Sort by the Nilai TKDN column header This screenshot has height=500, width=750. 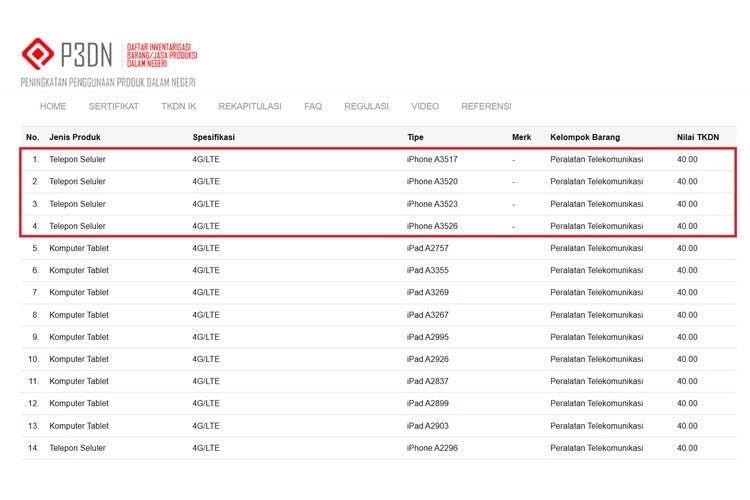pos(697,137)
